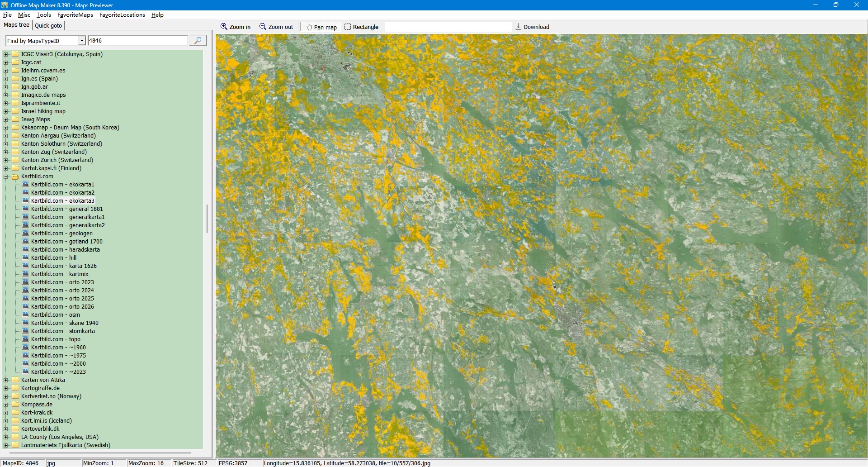868x467 pixels.
Task: Click the Zoom in magnifier icon
Action: [x=224, y=27]
